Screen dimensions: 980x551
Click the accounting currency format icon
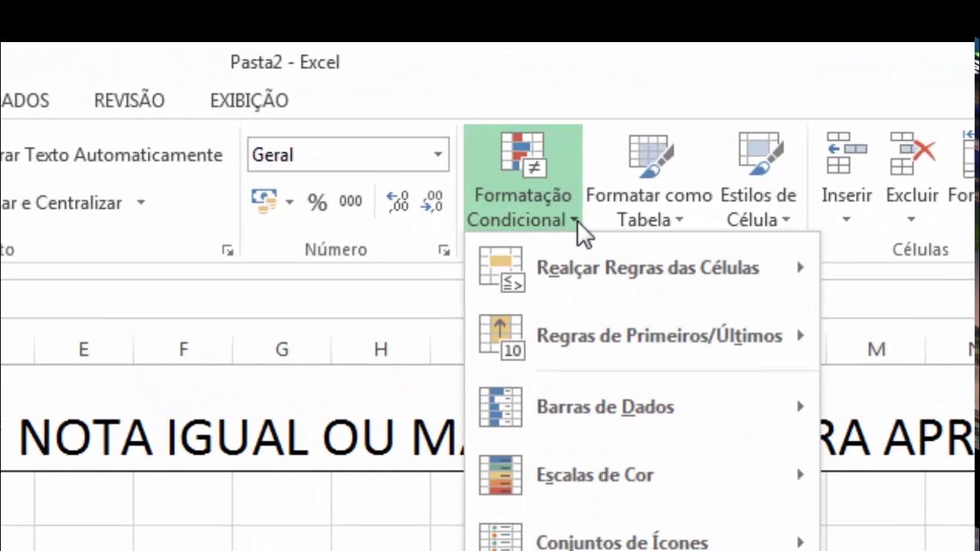264,201
